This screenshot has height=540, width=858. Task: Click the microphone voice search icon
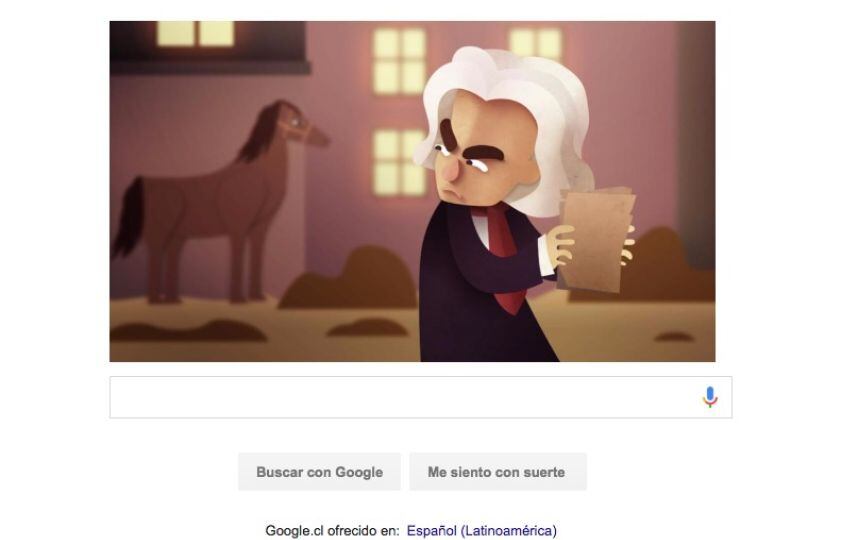(x=710, y=397)
